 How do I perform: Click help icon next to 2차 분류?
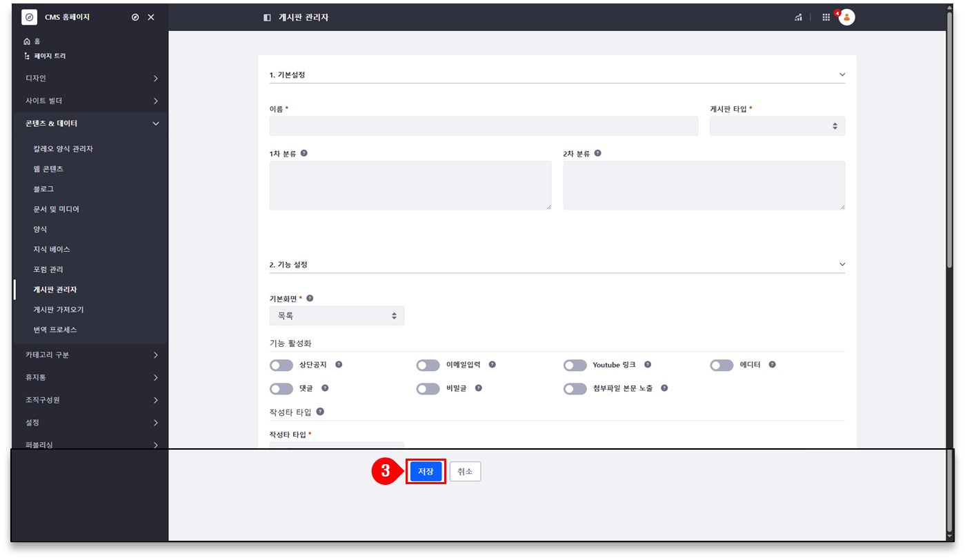[x=597, y=153]
